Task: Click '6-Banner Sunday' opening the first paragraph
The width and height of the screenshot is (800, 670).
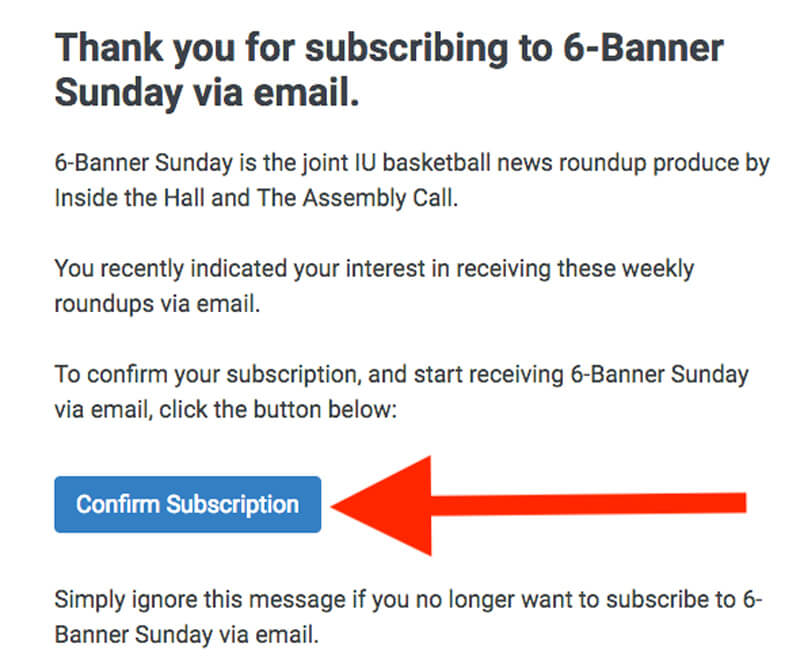Action: [143, 163]
